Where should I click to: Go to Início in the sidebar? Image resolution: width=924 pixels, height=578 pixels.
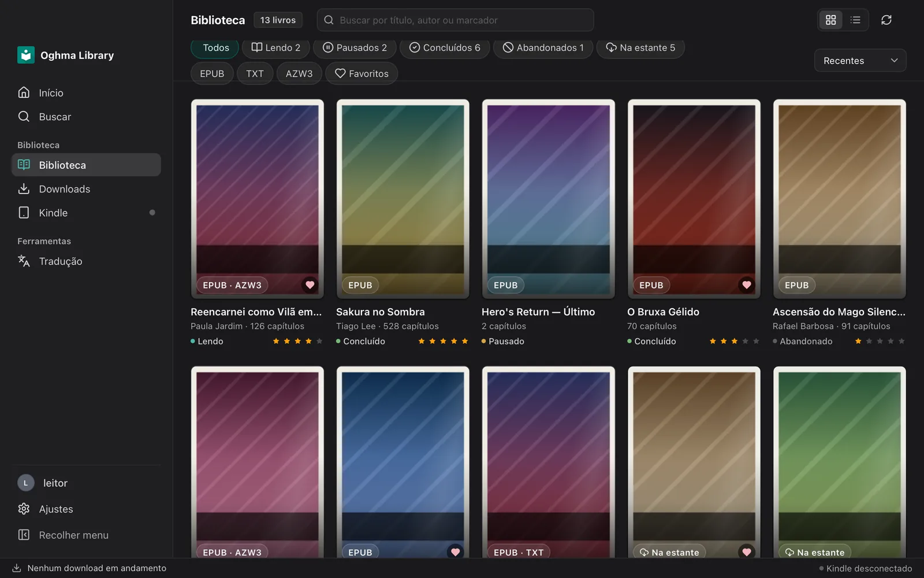tap(86, 93)
